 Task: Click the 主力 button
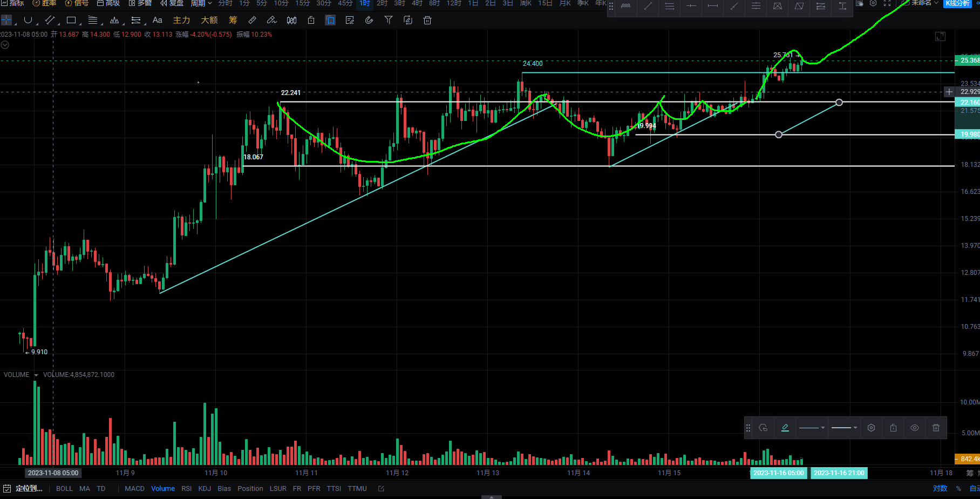[181, 20]
